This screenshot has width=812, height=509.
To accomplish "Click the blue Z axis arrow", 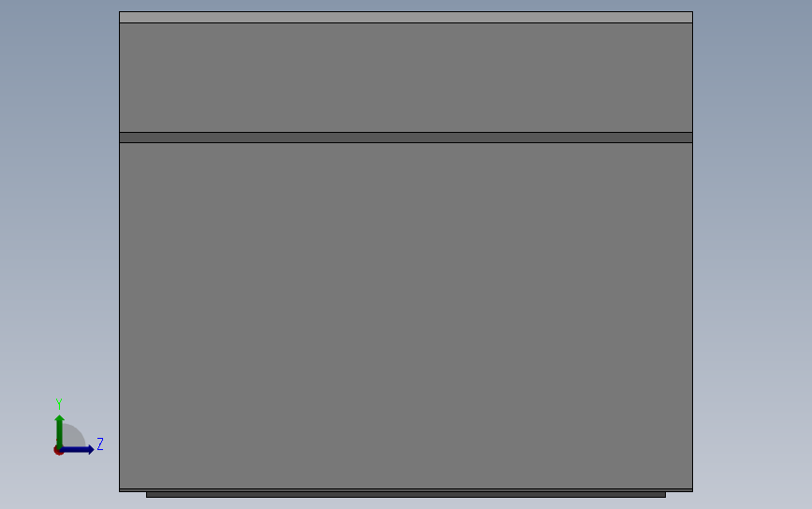I will tap(78, 449).
